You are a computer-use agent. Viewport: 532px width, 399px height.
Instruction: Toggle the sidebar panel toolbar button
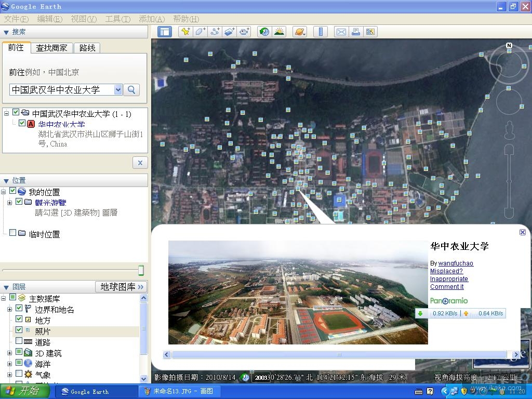pyautogui.click(x=165, y=32)
